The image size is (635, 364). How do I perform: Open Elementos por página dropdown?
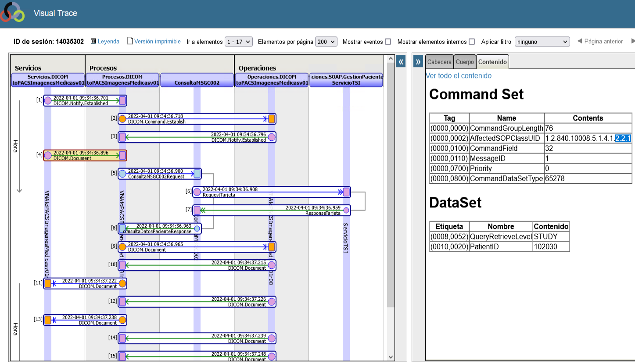pos(326,42)
